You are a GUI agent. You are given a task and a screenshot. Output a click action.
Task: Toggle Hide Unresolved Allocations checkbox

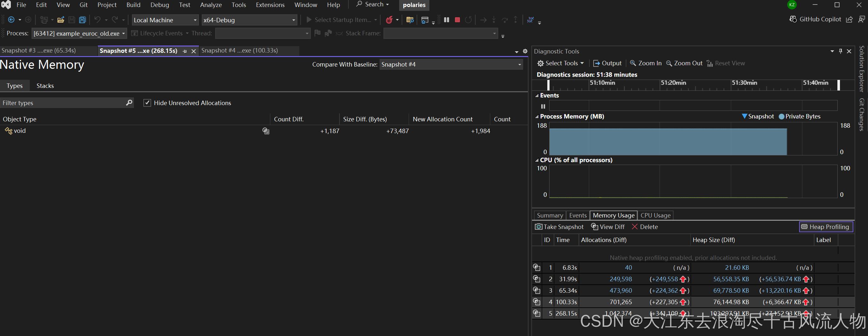(x=147, y=103)
